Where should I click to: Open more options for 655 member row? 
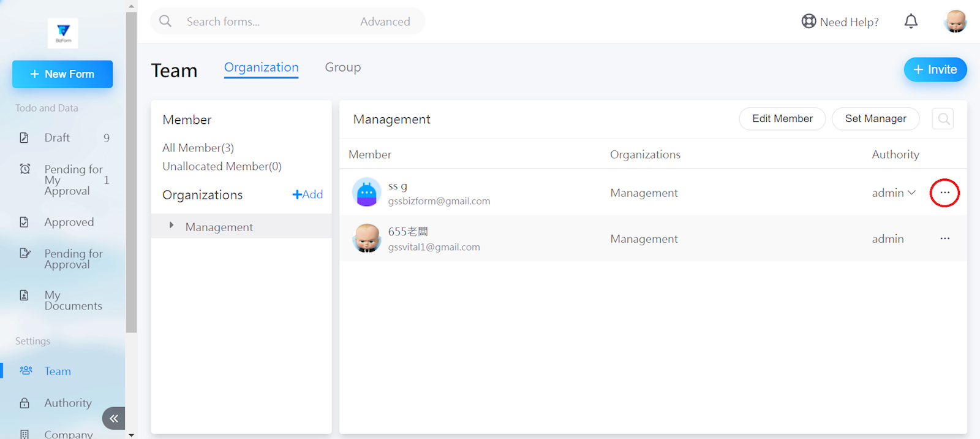pyautogui.click(x=944, y=239)
